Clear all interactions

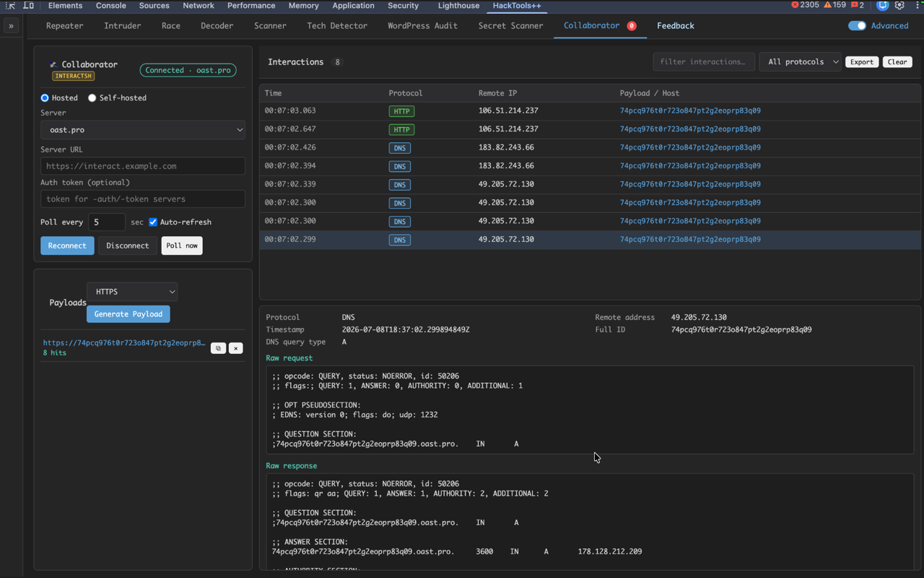(x=897, y=62)
